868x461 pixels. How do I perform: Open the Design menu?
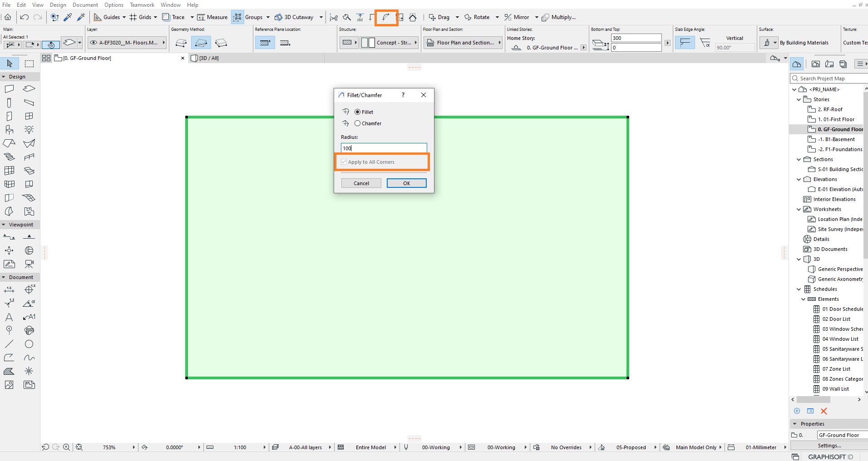tap(58, 5)
